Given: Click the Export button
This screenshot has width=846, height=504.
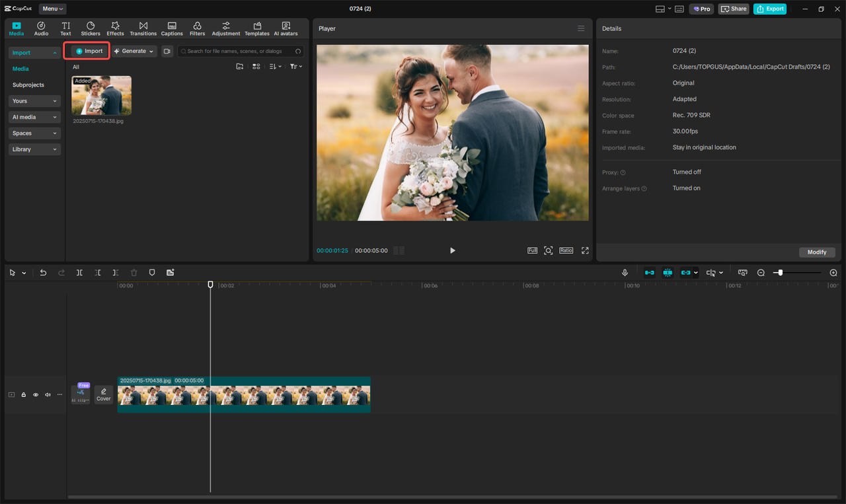Looking at the screenshot, I should coord(769,9).
